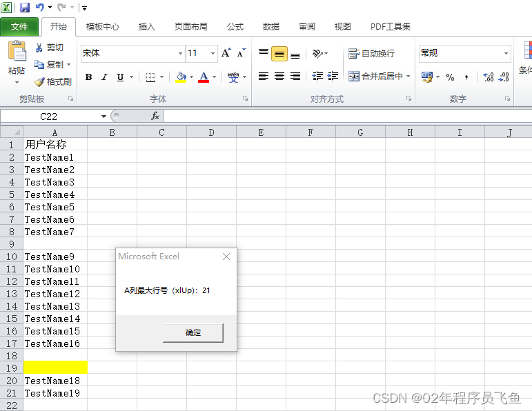This screenshot has width=532, height=411.
Task: Switch to the 模板中心 tab
Action: coord(102,27)
